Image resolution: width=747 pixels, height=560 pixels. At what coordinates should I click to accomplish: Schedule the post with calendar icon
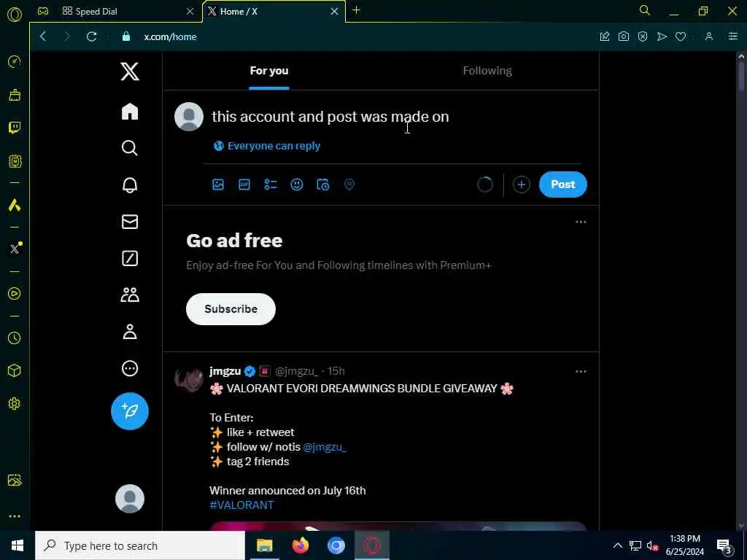[322, 184]
